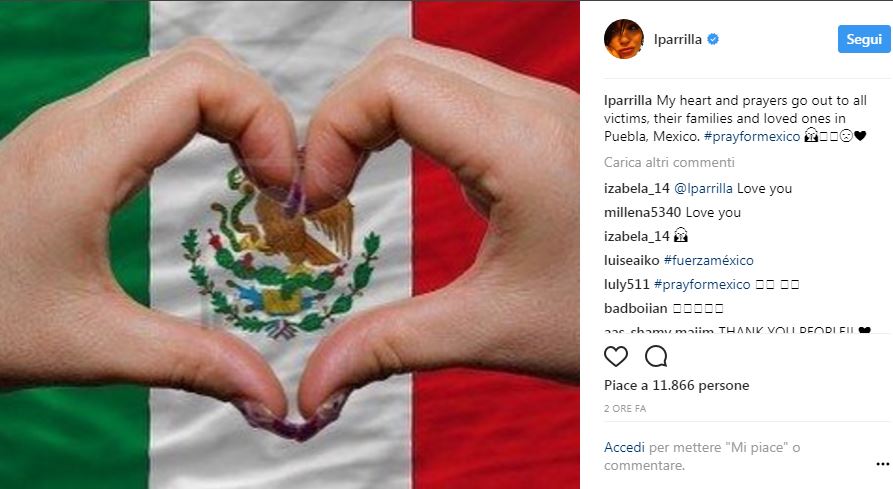Click Accedi to log in

click(624, 447)
